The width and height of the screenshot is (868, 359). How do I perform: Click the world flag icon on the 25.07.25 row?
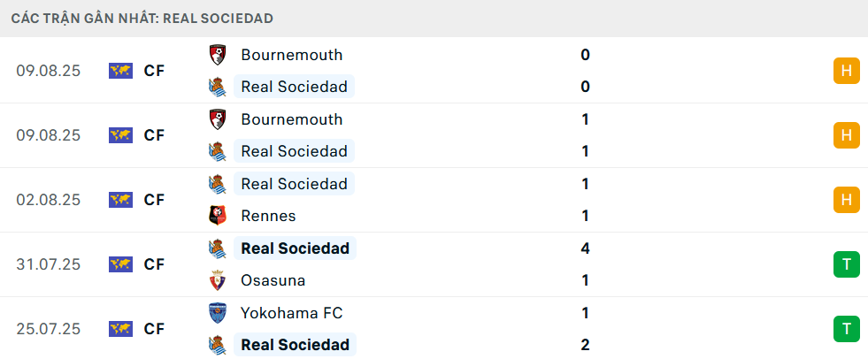(x=120, y=329)
